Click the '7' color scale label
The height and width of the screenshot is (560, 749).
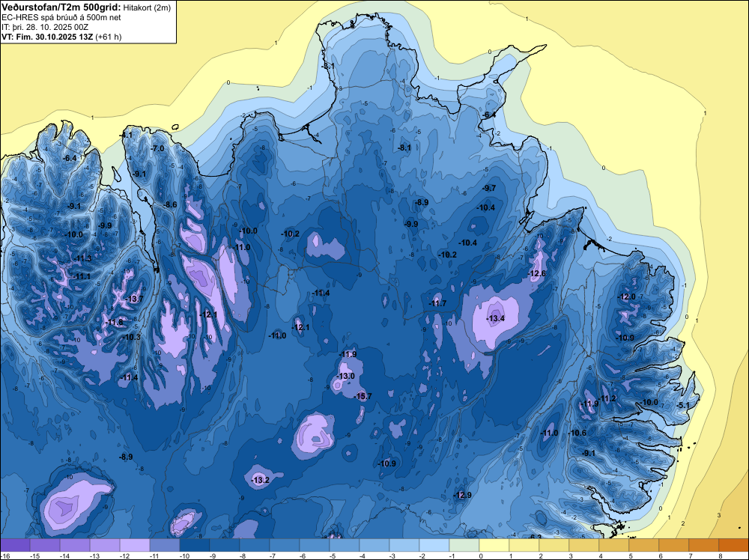point(691,556)
